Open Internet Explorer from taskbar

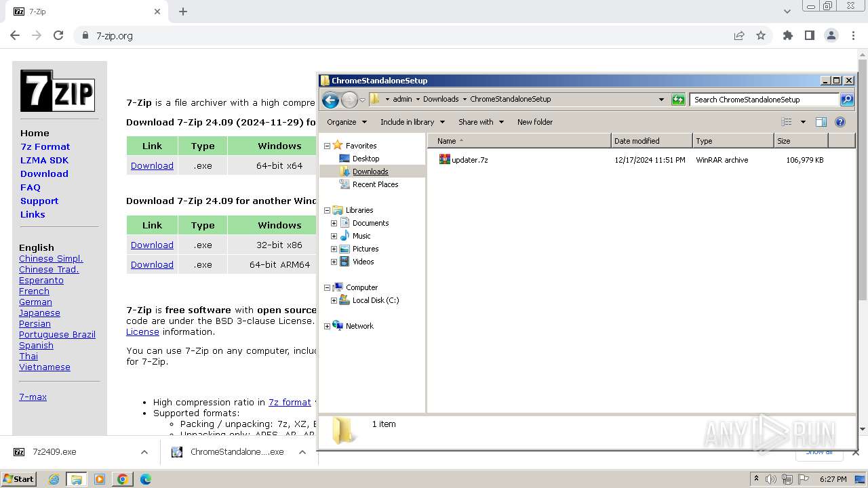[x=54, y=479]
